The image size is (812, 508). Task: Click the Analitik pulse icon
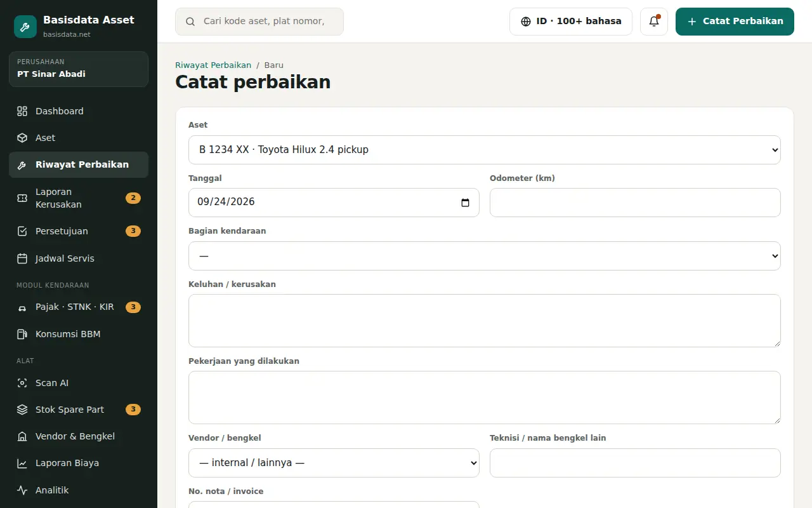pos(22,490)
